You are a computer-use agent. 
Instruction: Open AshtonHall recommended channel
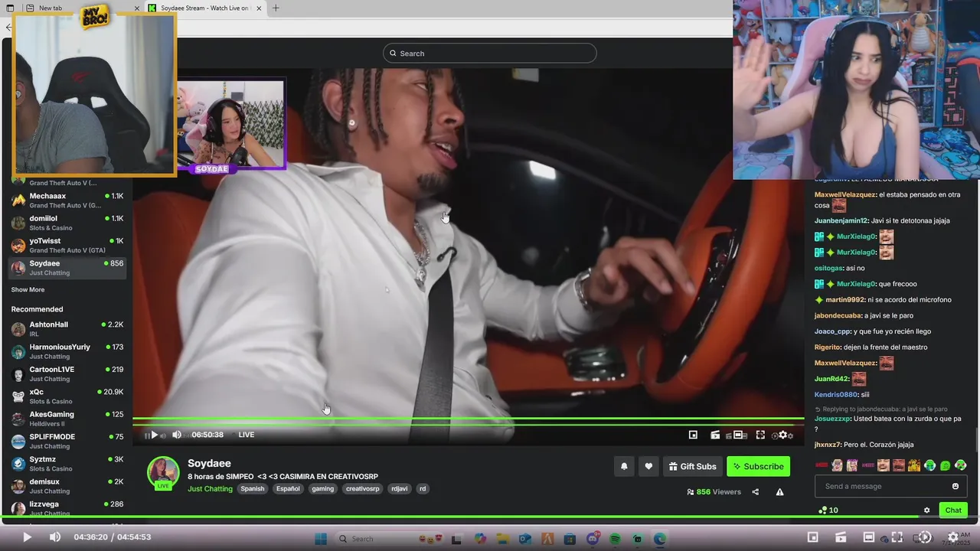click(x=67, y=329)
